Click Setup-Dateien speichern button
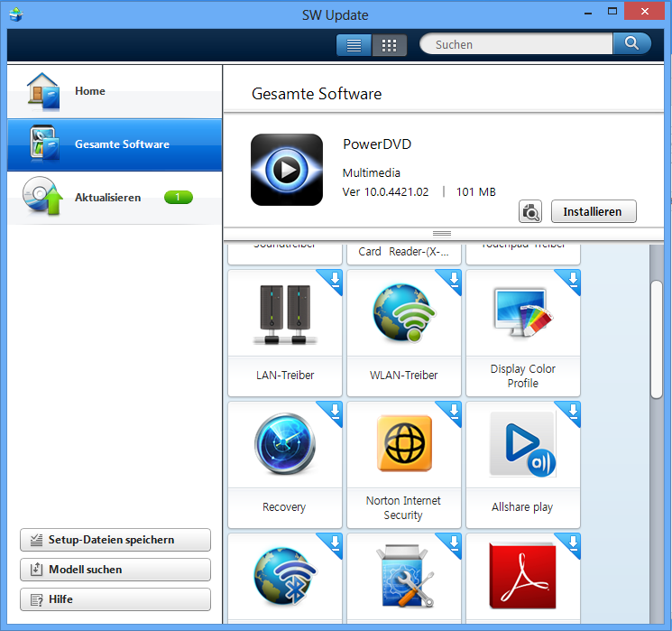672x631 pixels. pos(115,540)
